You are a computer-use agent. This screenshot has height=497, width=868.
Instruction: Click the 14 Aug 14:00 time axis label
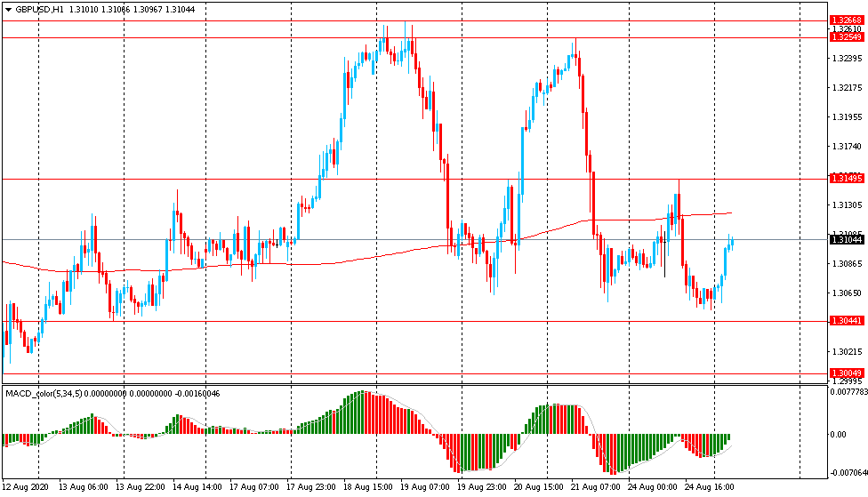(197, 487)
